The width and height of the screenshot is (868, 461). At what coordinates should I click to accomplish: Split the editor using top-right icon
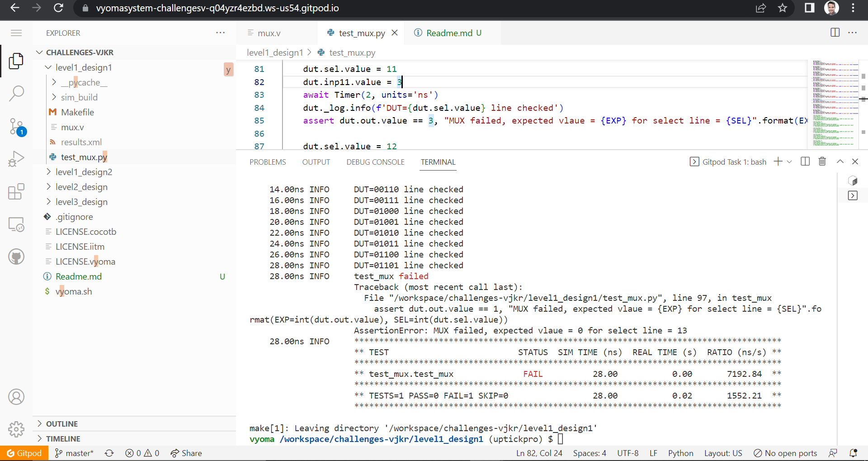coord(834,33)
